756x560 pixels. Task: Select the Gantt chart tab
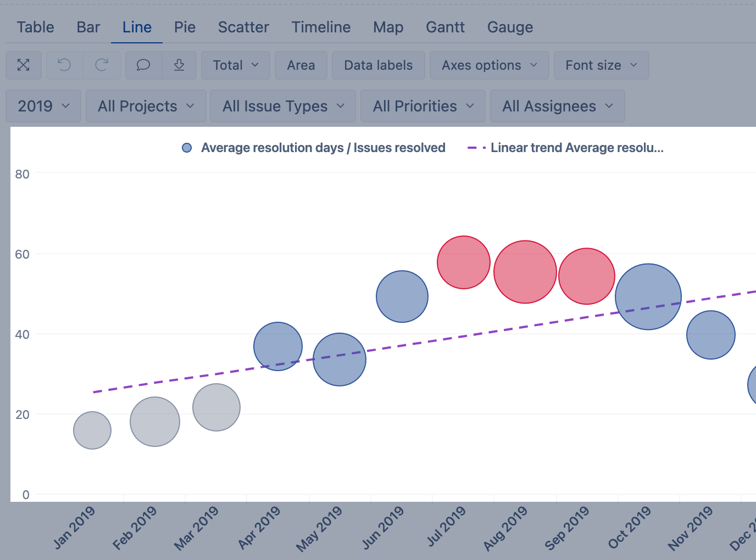pos(445,27)
